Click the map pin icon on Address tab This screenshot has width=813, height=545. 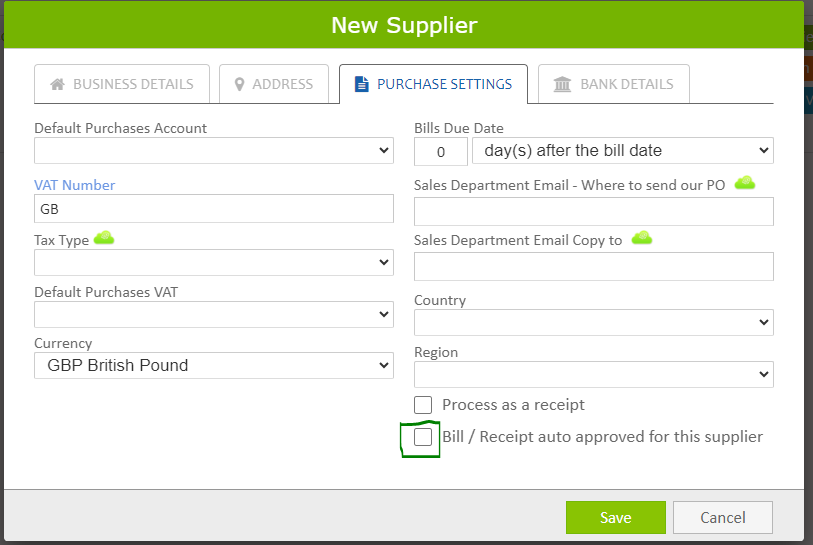239,85
